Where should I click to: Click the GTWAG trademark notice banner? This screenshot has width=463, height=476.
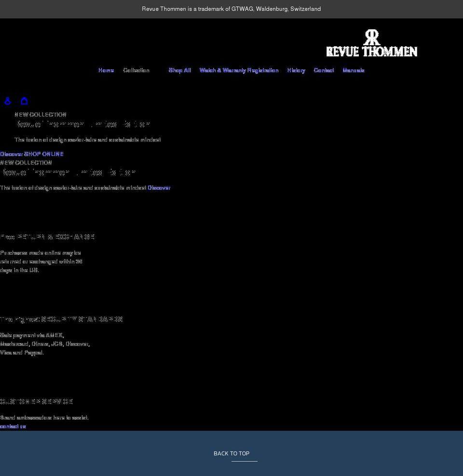[x=231, y=9]
